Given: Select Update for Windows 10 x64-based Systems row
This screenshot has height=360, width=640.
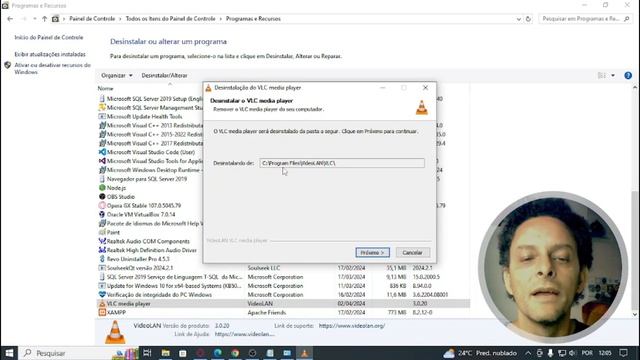Looking at the screenshot, I should (283, 286).
